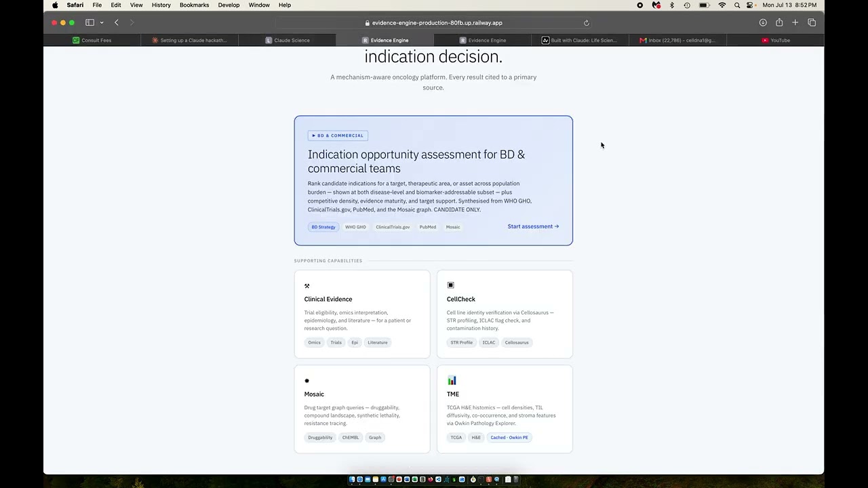Image resolution: width=868 pixels, height=488 pixels.
Task: Open the Mosaic card title
Action: click(314, 394)
